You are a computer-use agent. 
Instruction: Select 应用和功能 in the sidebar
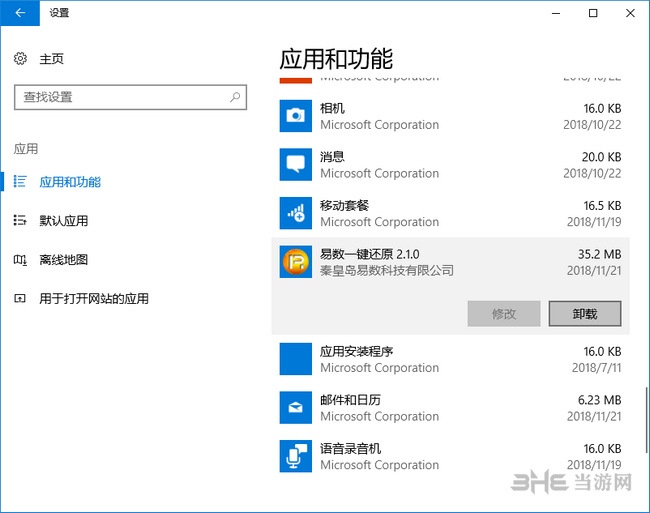[x=70, y=181]
